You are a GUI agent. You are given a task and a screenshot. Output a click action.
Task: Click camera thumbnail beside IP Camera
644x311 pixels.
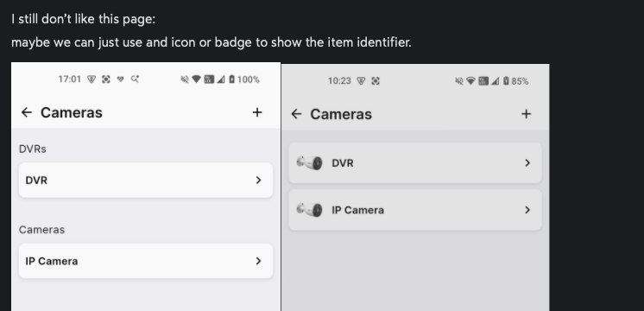310,210
